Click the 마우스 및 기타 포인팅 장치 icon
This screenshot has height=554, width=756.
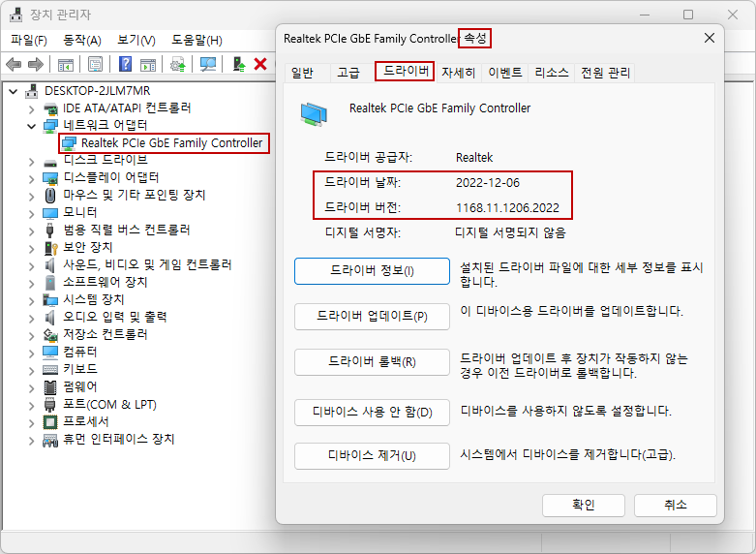coord(50,196)
